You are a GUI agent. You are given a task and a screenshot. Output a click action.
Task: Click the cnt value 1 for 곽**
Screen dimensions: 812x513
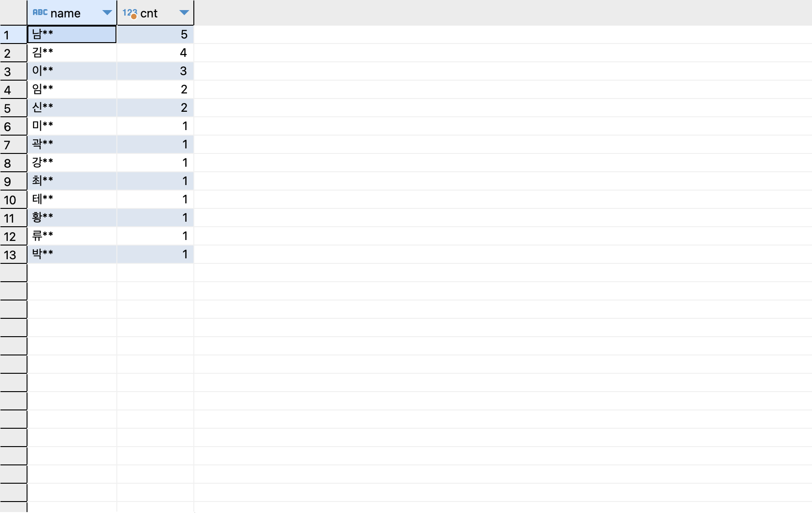pos(155,144)
